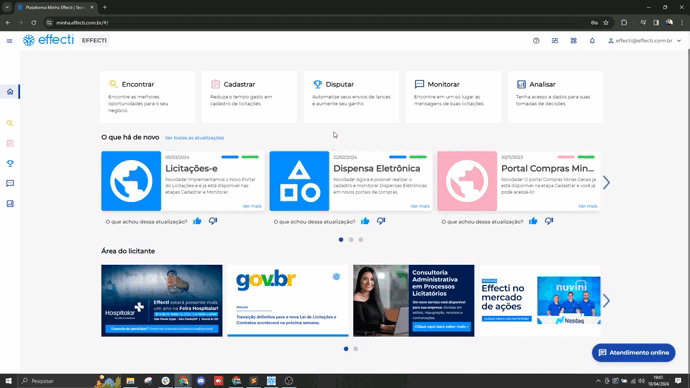Click Ver mais on Dispensa Eletrônica card

(x=420, y=206)
